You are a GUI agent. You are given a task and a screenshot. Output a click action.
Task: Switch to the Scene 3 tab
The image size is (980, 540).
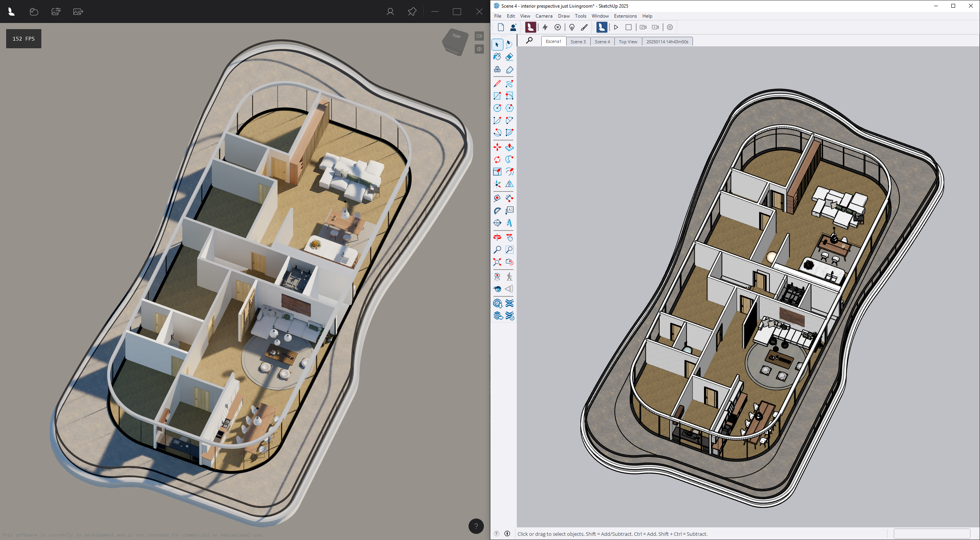tap(578, 41)
